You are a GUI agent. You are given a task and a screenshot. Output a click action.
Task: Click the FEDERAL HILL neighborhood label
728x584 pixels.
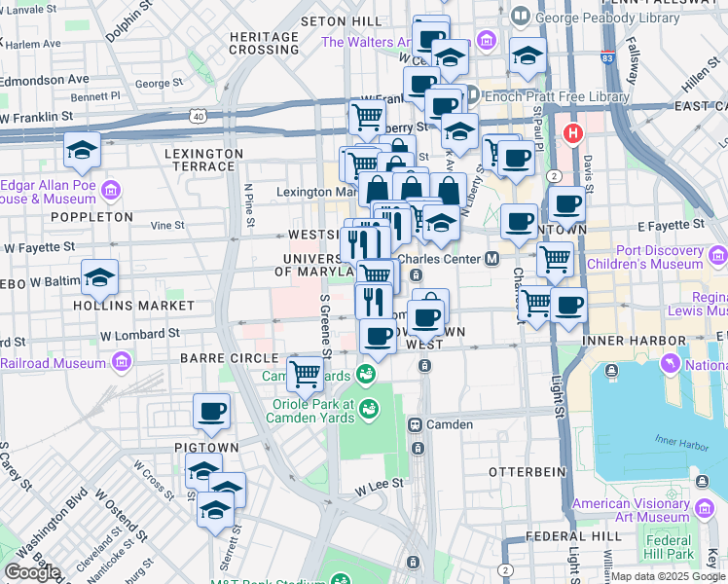[573, 536]
